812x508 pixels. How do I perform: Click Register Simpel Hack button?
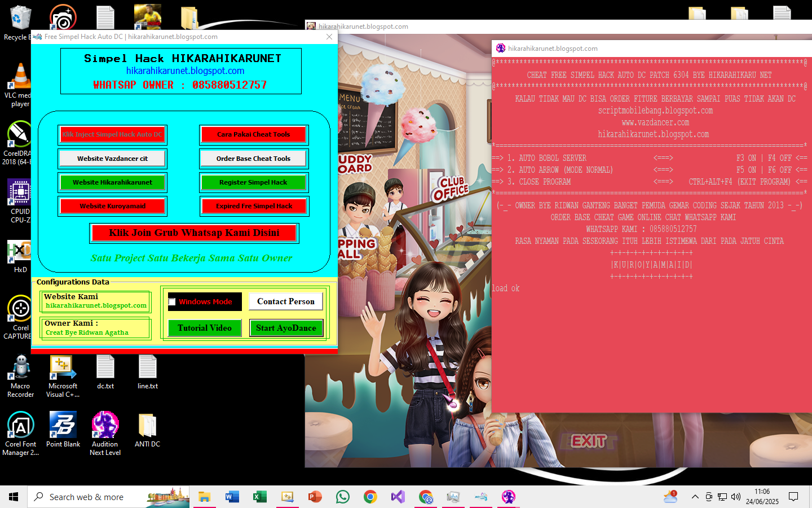[254, 182]
